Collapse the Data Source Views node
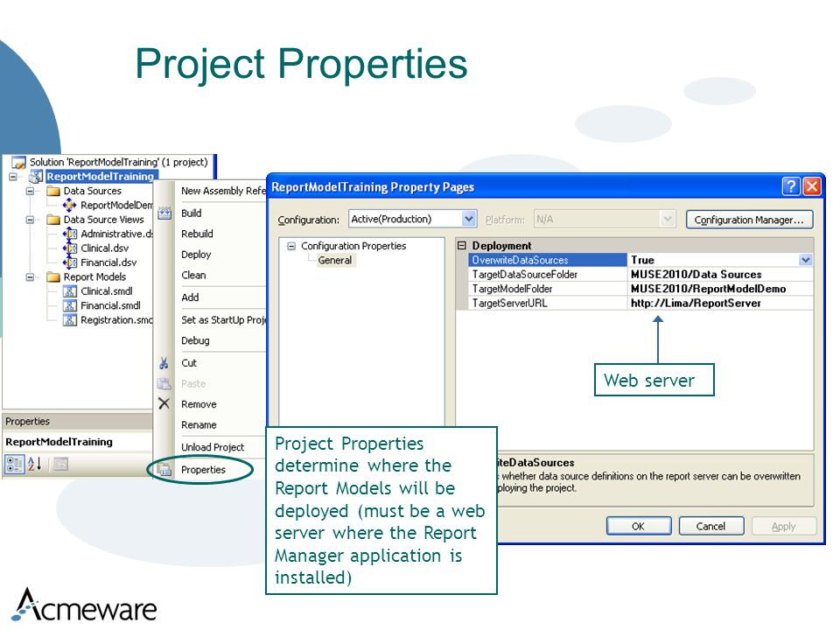 [x=31, y=220]
